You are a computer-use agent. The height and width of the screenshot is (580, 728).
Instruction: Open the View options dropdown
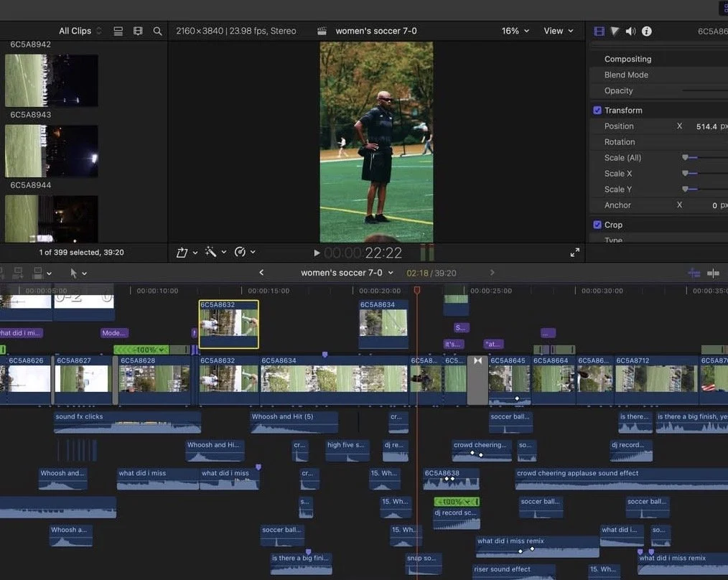(558, 31)
